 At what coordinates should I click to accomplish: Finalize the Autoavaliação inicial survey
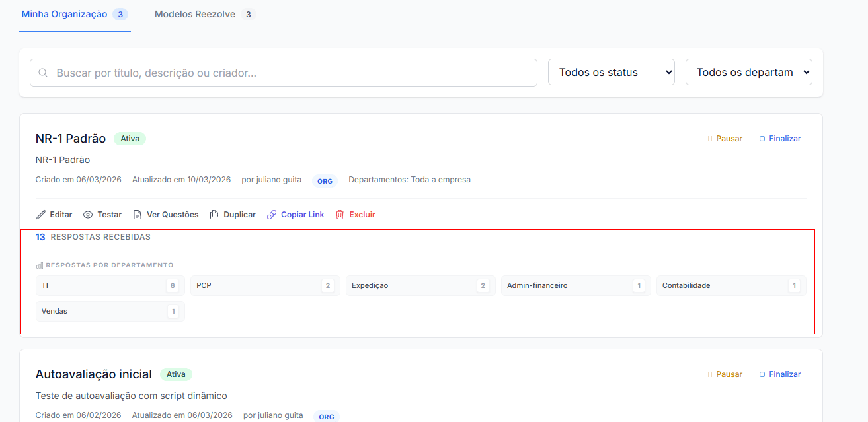[x=779, y=374]
